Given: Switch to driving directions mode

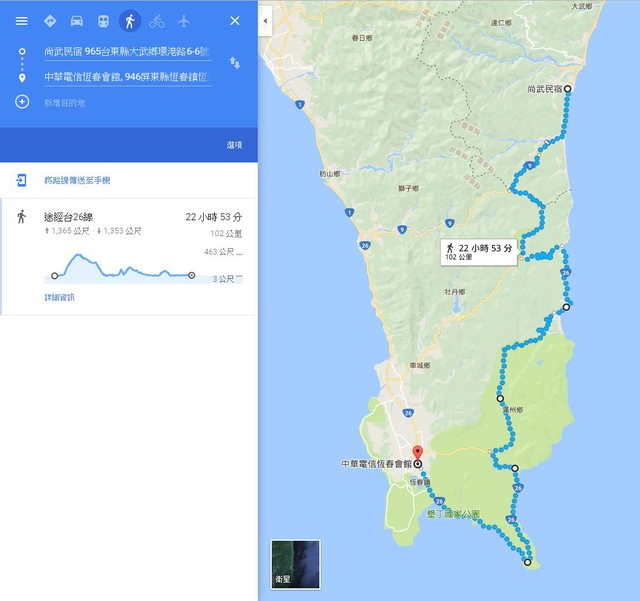Looking at the screenshot, I should [77, 21].
